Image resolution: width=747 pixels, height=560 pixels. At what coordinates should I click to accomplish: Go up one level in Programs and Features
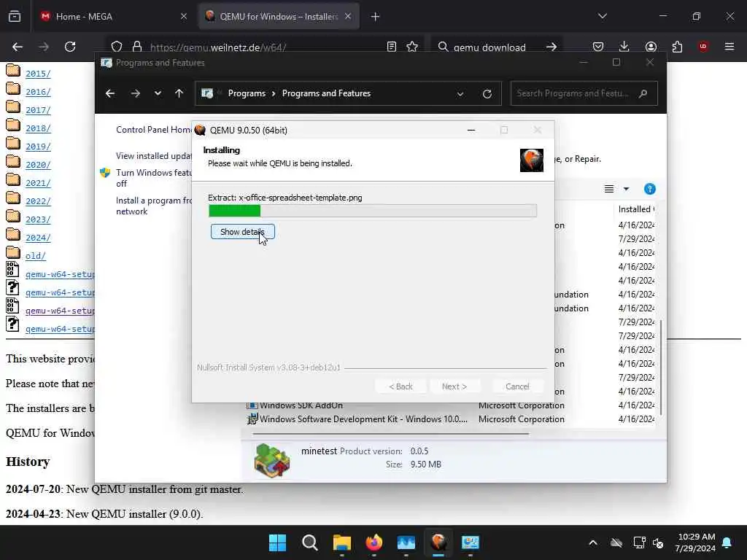click(179, 93)
